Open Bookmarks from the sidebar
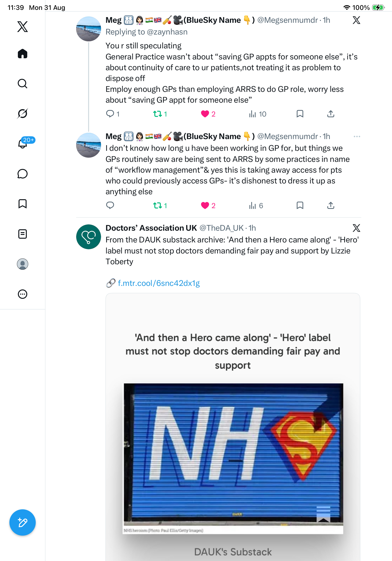This screenshot has width=392, height=561. click(23, 204)
